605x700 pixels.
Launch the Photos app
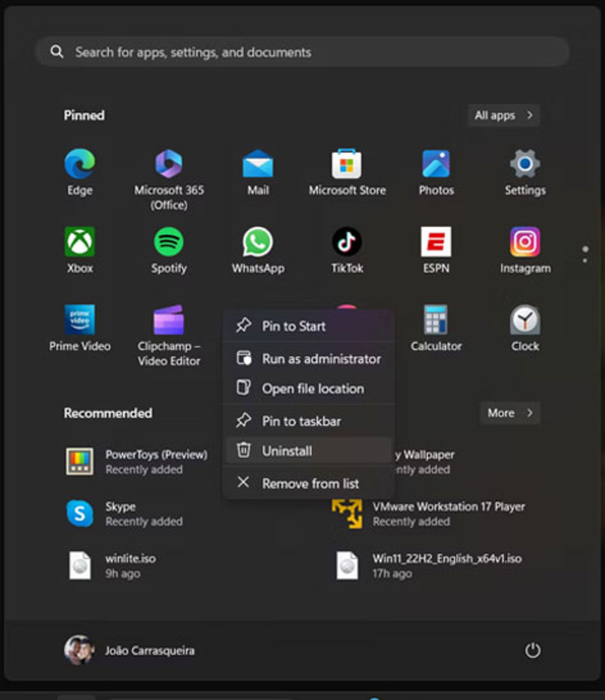coord(436,173)
